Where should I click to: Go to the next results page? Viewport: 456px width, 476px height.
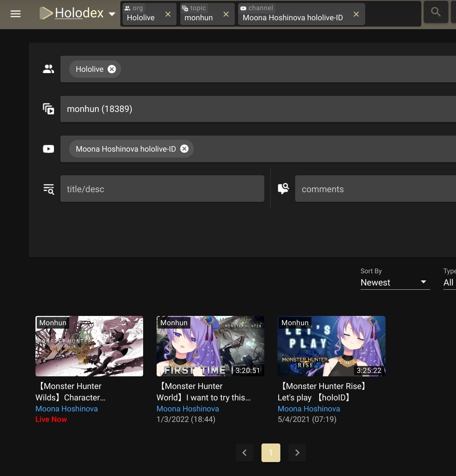[297, 453]
